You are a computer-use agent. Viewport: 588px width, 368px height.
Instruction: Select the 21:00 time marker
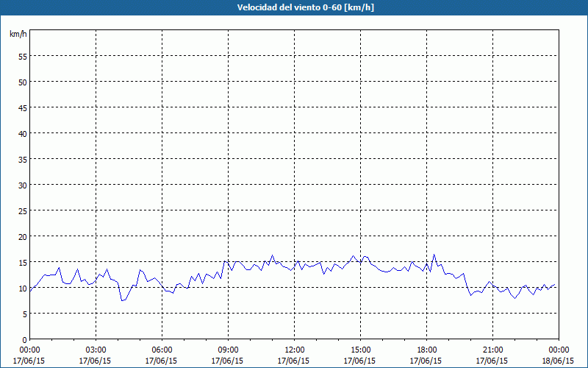point(492,350)
